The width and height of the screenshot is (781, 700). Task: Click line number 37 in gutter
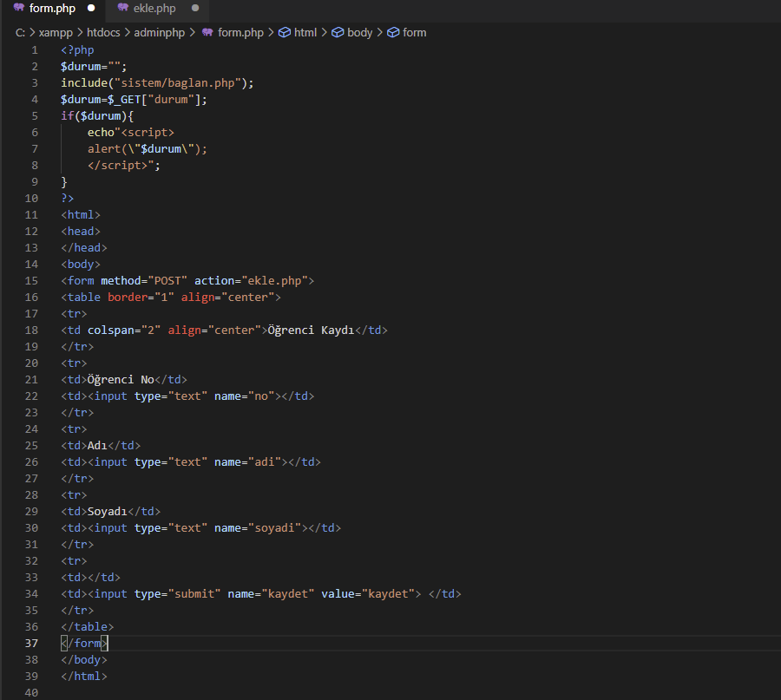31,644
